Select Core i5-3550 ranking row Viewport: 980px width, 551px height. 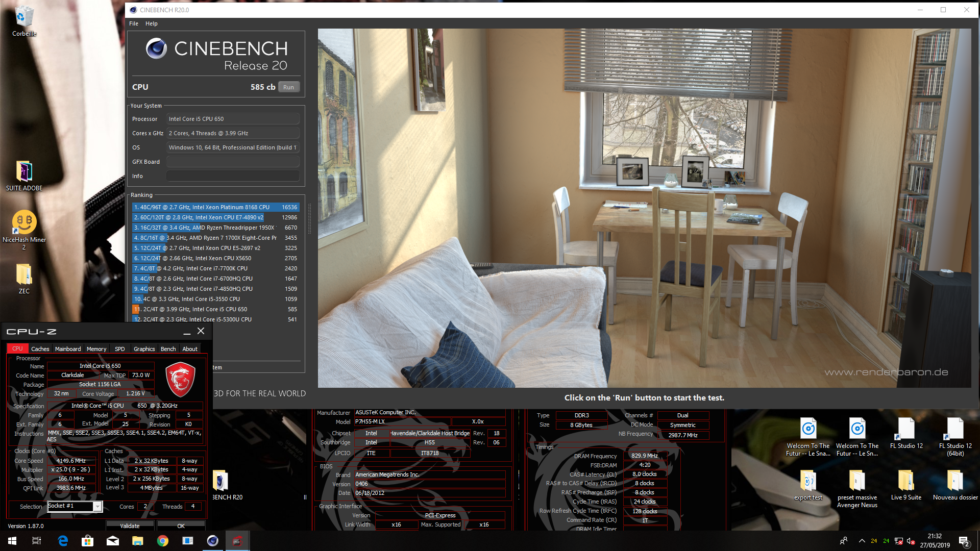pyautogui.click(x=215, y=299)
